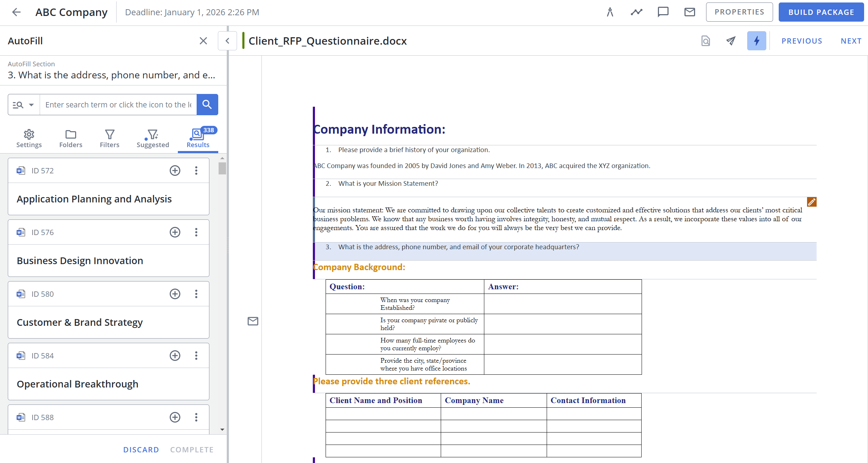Select question 3 about corporate headquarters
Screen dimensions: 868x463
click(565, 251)
